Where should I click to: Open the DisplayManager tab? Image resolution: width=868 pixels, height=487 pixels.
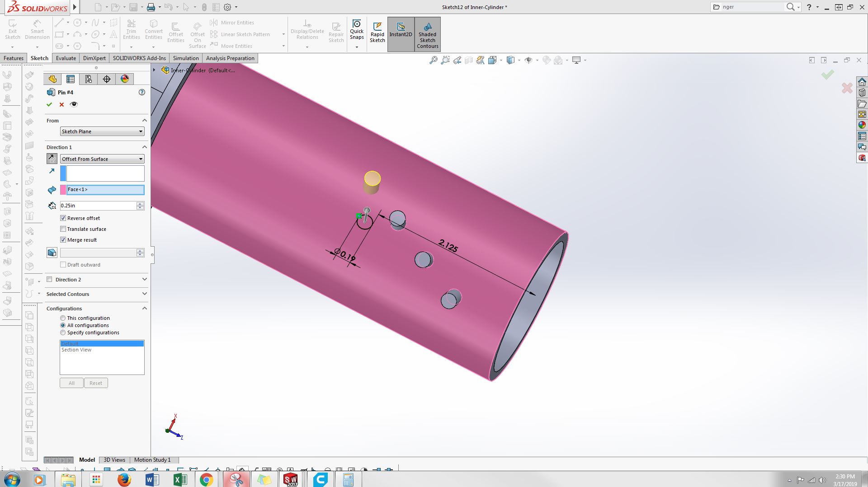pos(125,79)
